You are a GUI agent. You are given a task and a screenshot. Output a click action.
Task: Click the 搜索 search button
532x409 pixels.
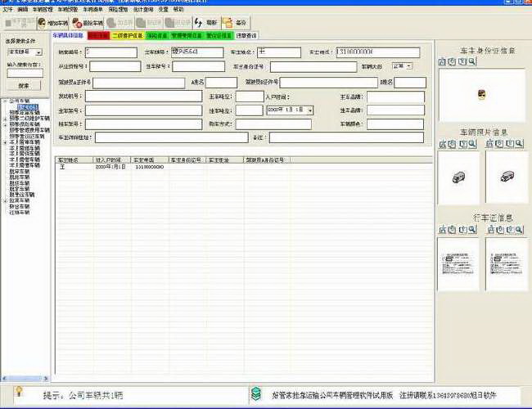(x=24, y=85)
